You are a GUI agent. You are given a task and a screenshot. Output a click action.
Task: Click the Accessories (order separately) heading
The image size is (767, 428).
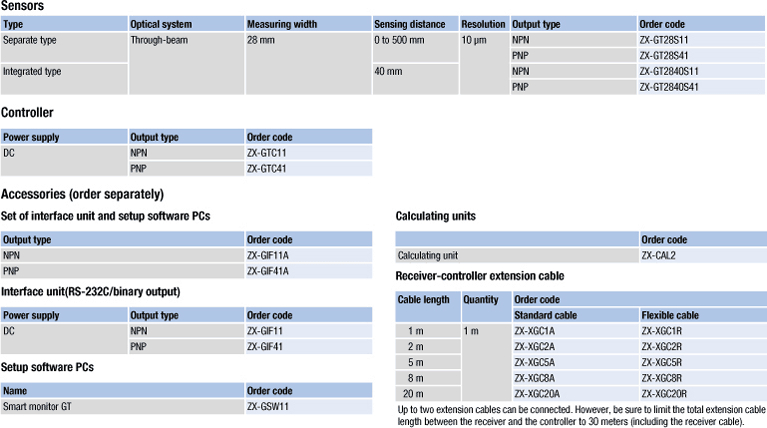[82, 194]
